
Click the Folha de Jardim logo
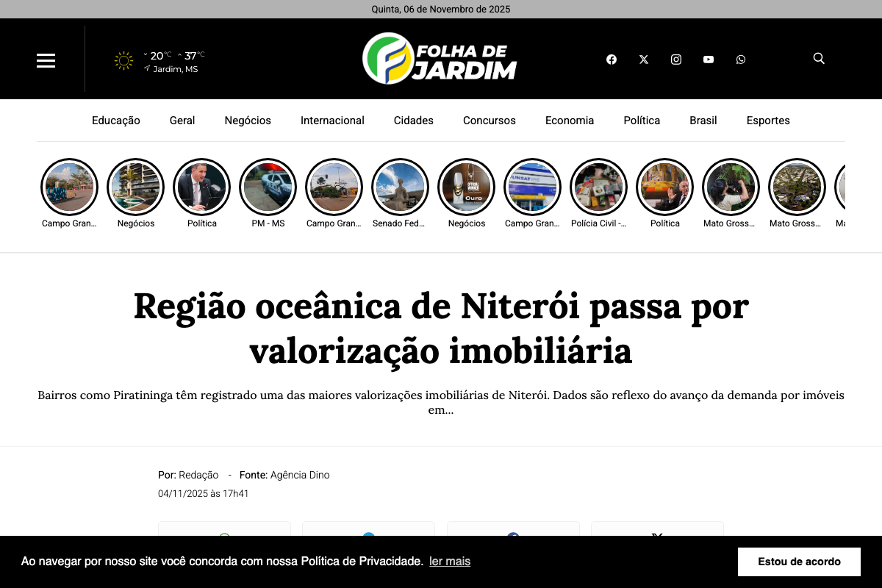(440, 59)
